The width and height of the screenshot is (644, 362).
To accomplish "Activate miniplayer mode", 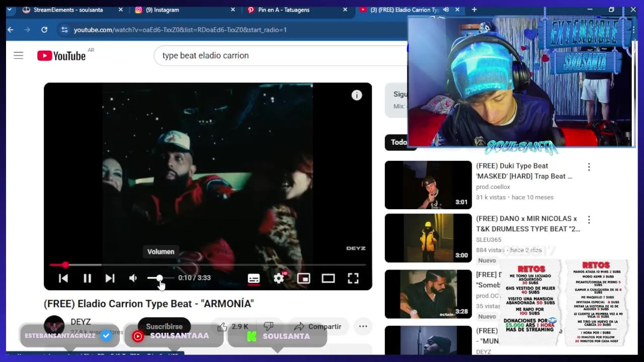I will (x=303, y=278).
